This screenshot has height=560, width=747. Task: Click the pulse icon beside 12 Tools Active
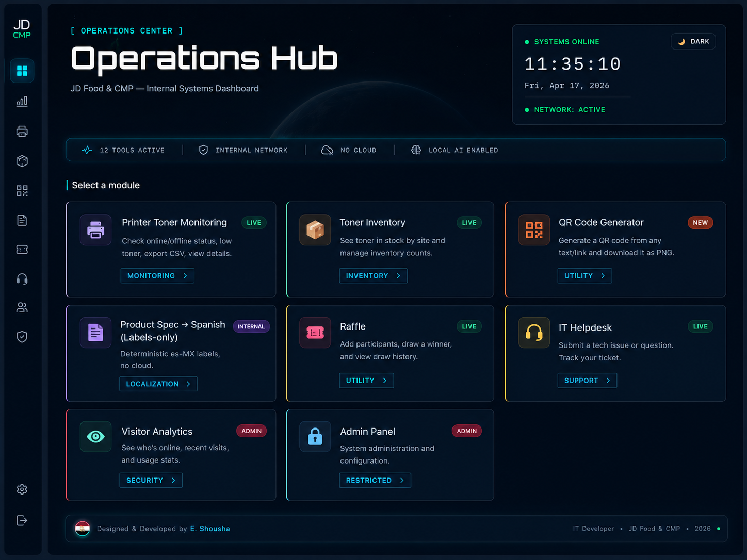click(87, 150)
